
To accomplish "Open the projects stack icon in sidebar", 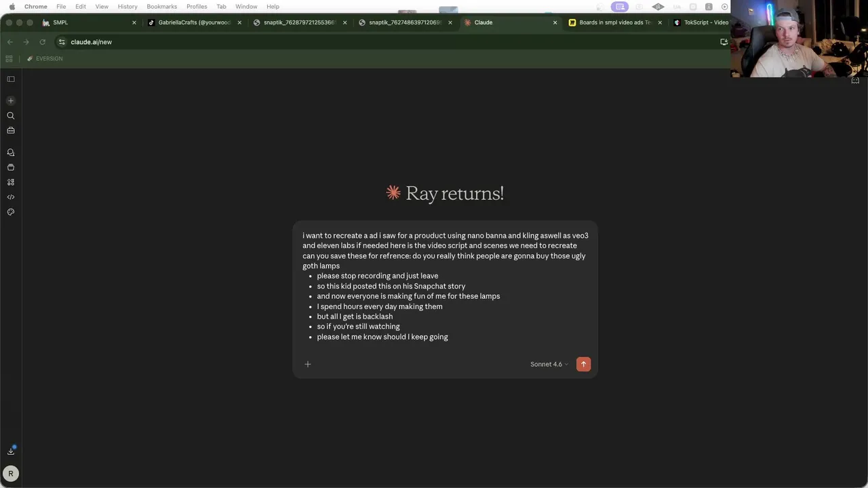I will click(11, 167).
